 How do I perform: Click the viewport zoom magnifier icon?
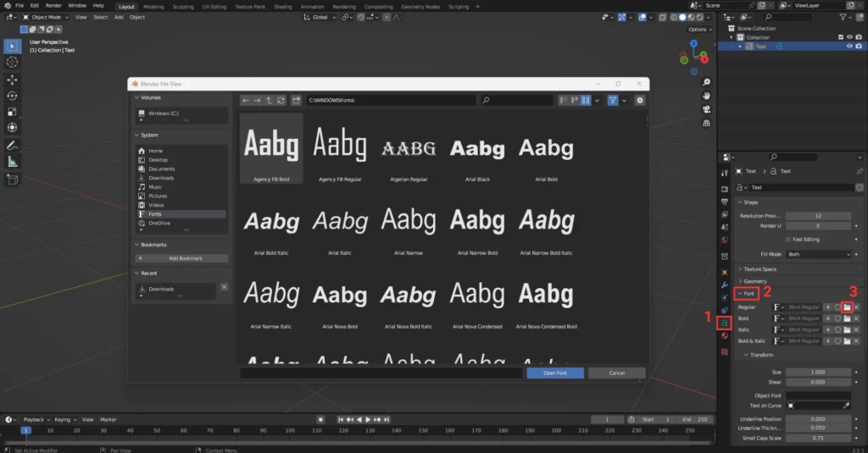(x=706, y=82)
